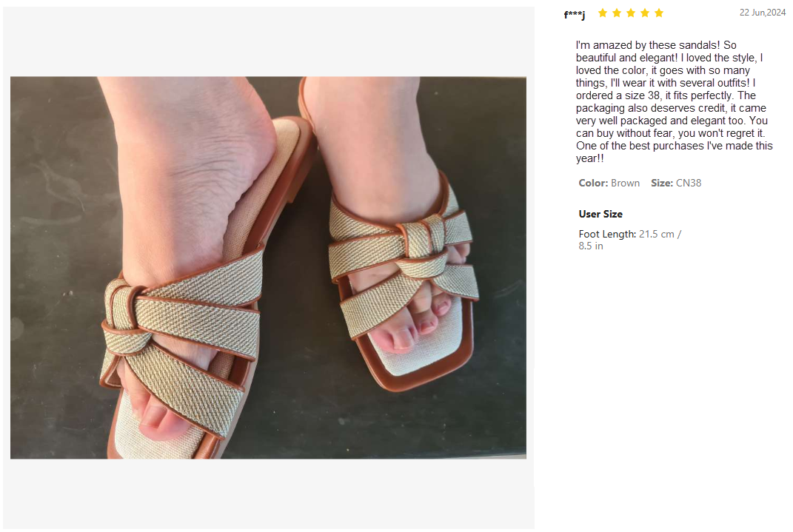The height and width of the screenshot is (532, 793).
Task: Click the bold "Color:" label
Action: coord(593,183)
